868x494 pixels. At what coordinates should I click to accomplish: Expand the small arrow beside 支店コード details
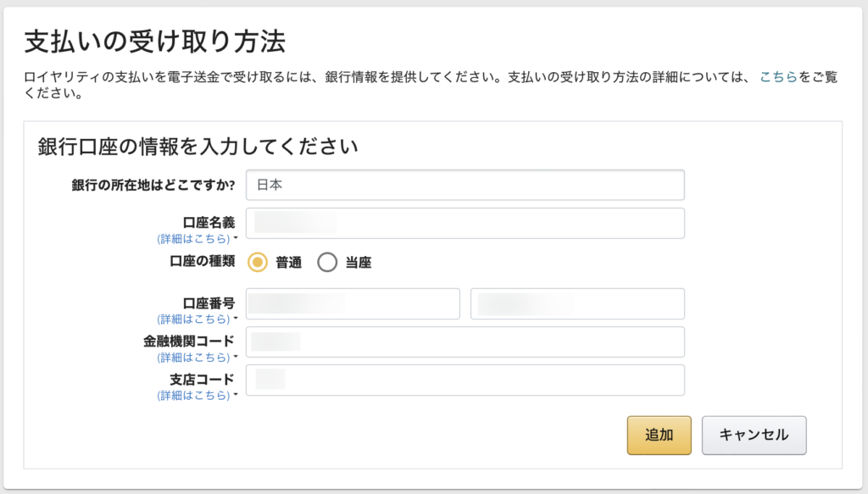point(236,397)
